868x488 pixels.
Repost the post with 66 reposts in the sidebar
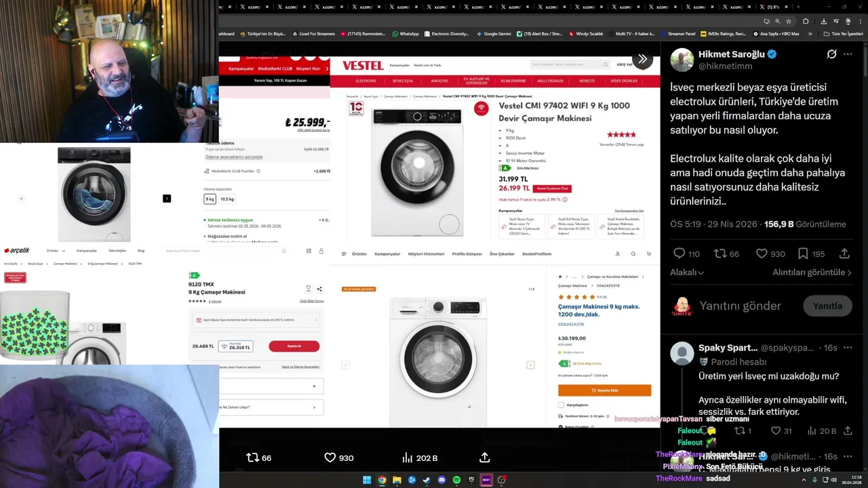click(x=720, y=253)
